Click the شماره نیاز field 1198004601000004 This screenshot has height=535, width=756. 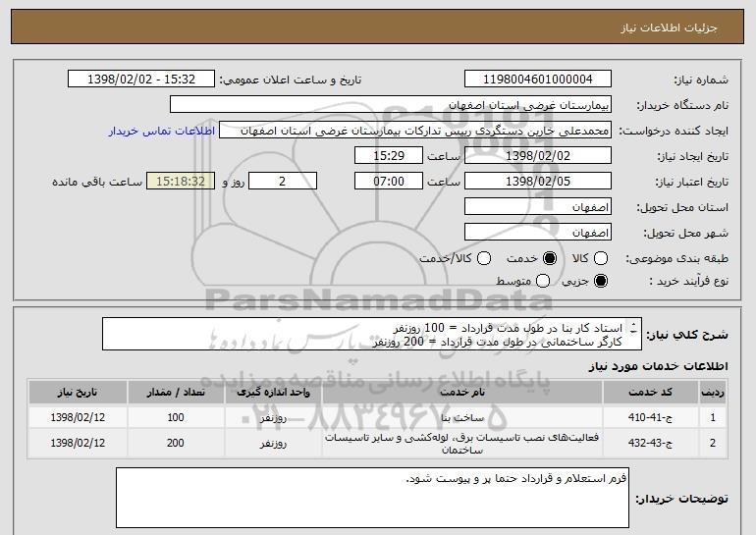538,80
